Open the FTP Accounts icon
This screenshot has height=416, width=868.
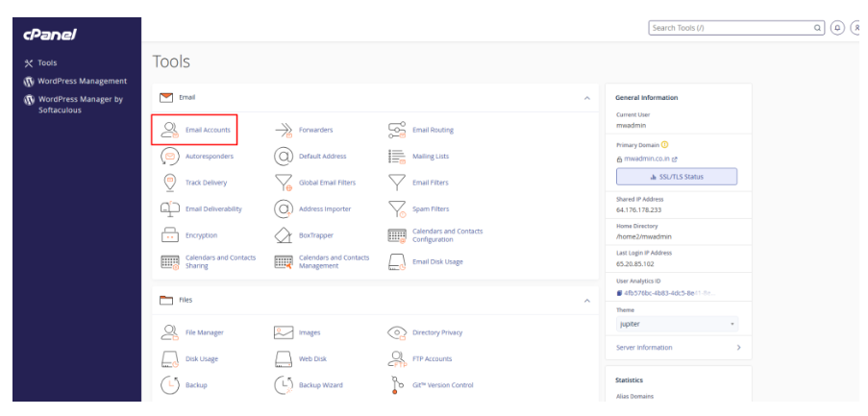tap(397, 359)
